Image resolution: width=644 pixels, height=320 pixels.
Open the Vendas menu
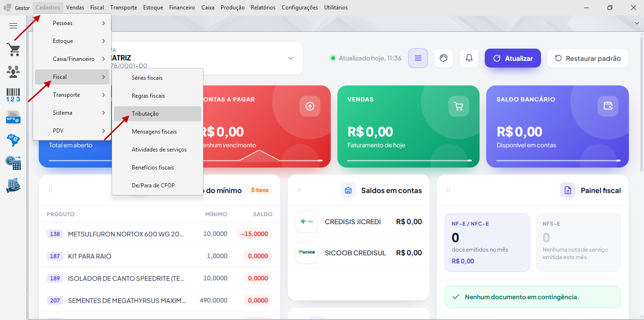[x=75, y=8]
